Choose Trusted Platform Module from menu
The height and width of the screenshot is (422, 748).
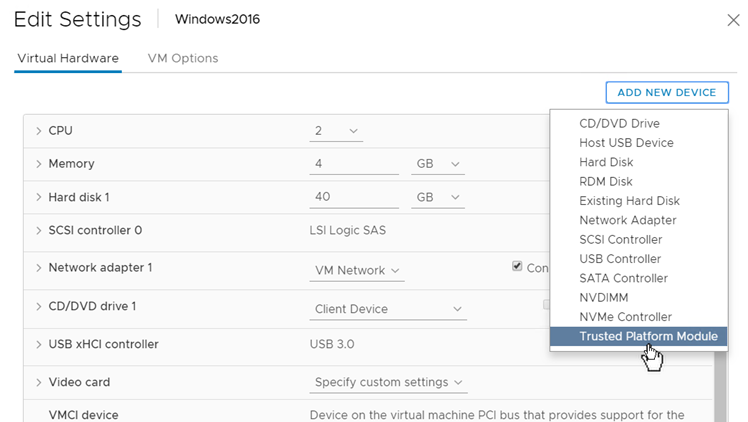pos(648,336)
